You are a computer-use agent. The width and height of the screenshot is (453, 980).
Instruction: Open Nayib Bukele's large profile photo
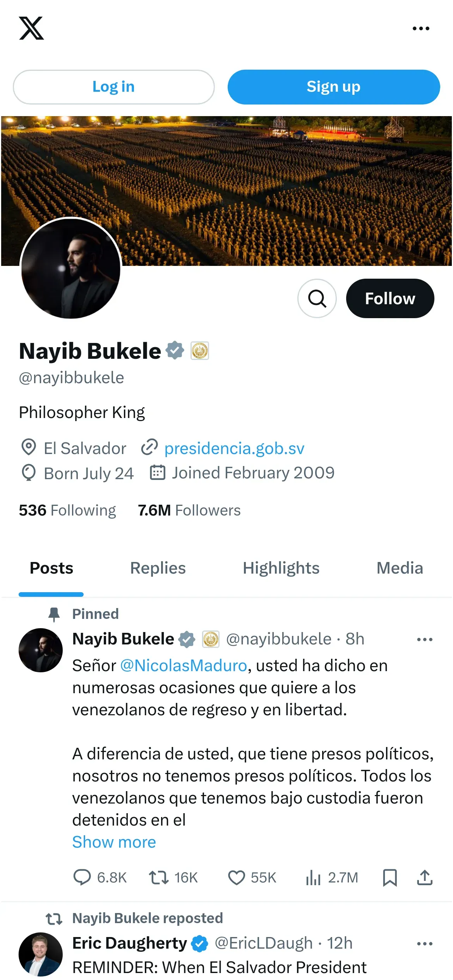click(71, 268)
